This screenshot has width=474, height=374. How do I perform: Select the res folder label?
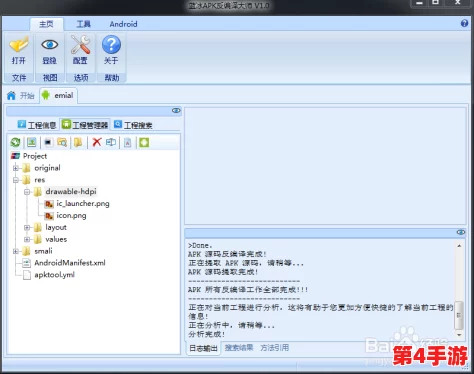[x=40, y=180]
